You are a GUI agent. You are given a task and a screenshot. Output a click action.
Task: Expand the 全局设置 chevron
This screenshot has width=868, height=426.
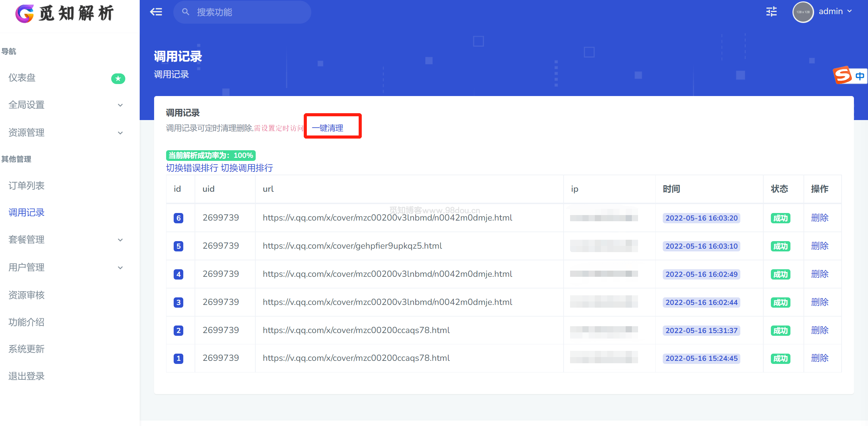(120, 105)
